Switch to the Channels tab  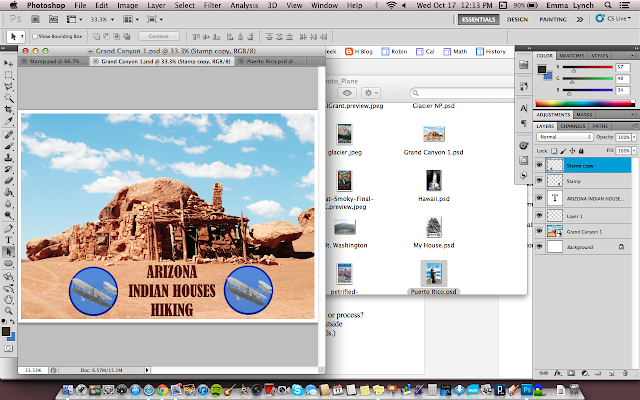point(574,126)
